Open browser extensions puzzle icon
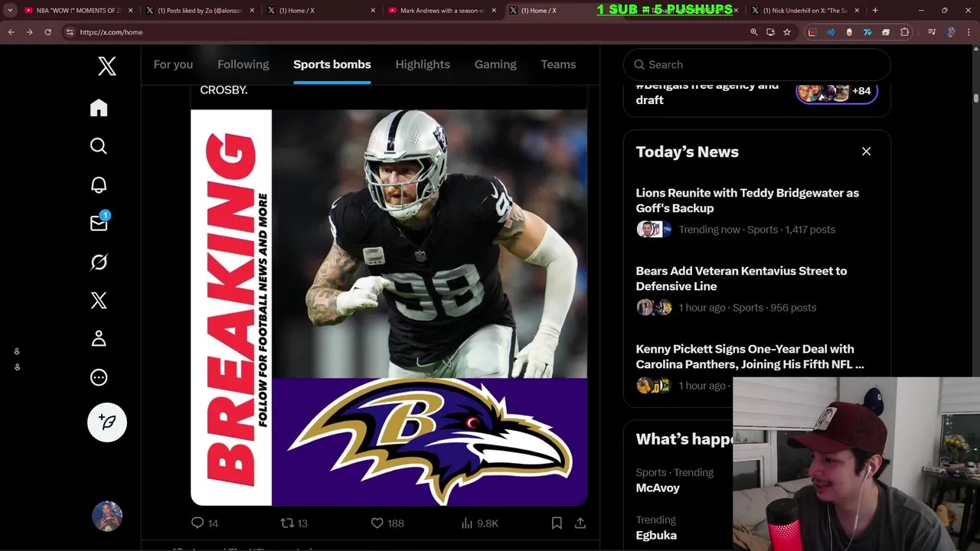 pyautogui.click(x=905, y=32)
